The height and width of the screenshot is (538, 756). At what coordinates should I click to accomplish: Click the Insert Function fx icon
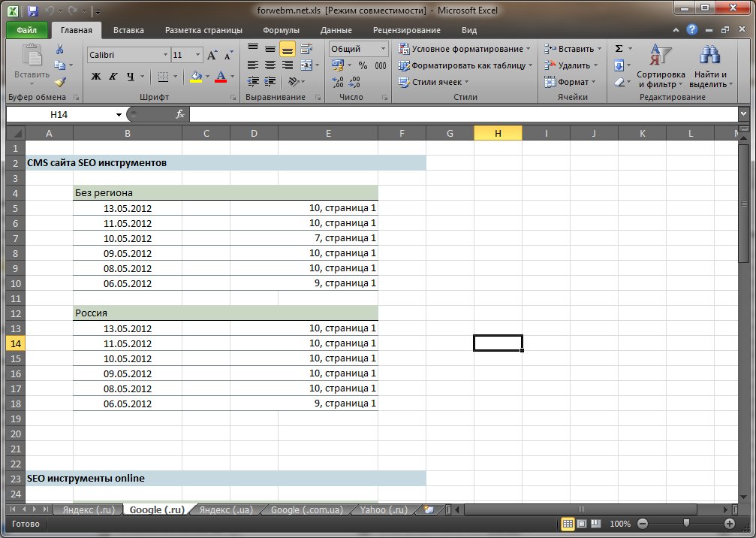(x=180, y=114)
